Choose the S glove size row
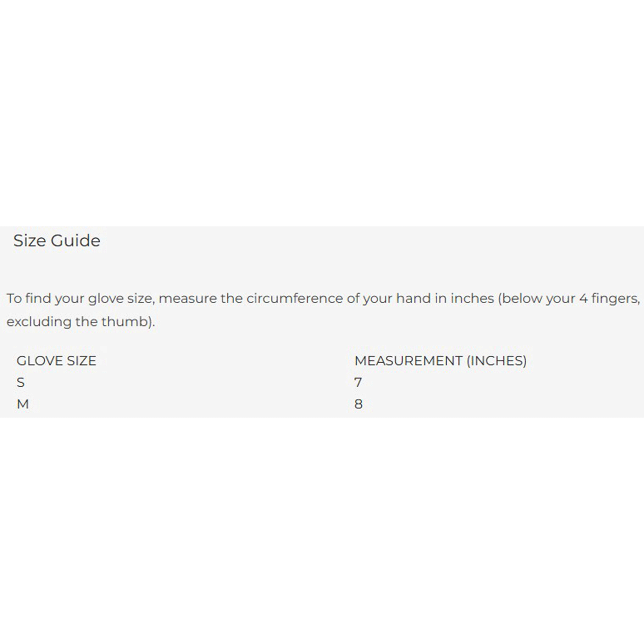 coord(322,382)
